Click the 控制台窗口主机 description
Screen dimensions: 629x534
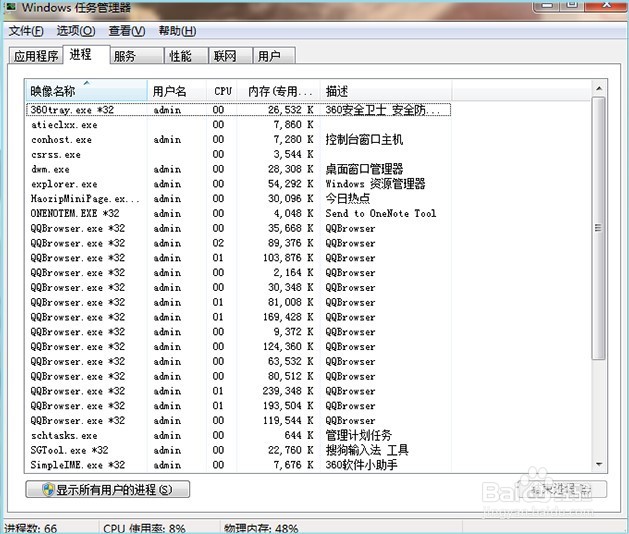click(364, 140)
